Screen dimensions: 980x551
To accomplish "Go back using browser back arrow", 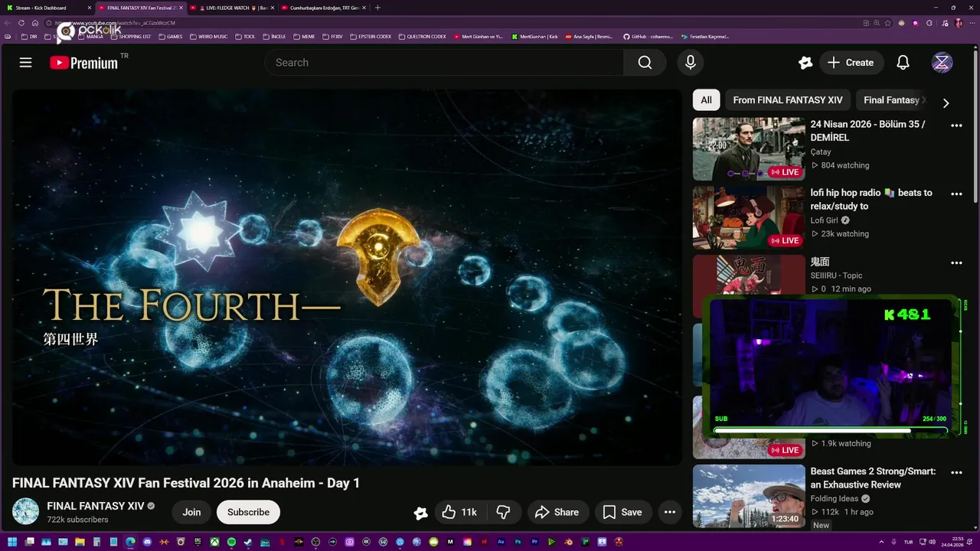I will [8, 23].
